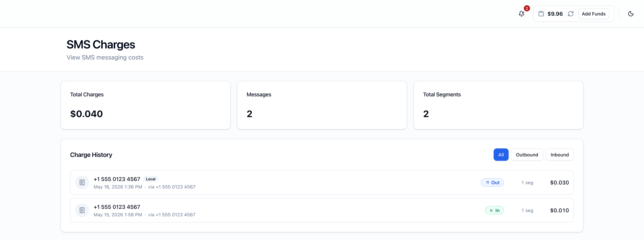Click the View SMS messaging costs subtitle
The image size is (644, 240).
coord(105,57)
